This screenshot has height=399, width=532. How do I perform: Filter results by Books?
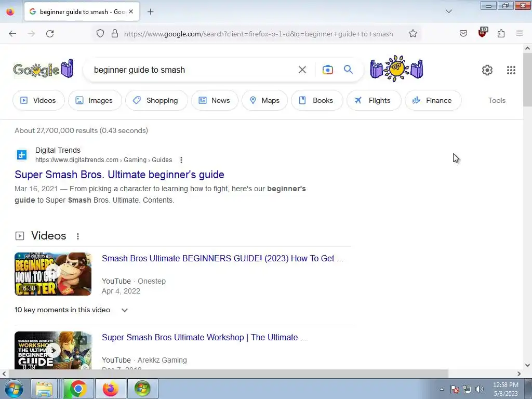tap(317, 100)
